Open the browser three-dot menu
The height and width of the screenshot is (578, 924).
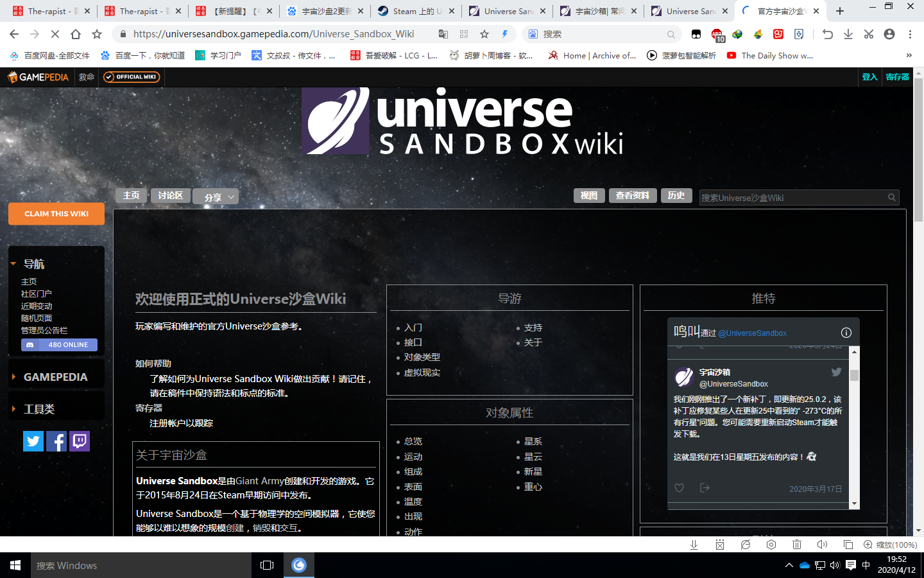pyautogui.click(x=910, y=34)
